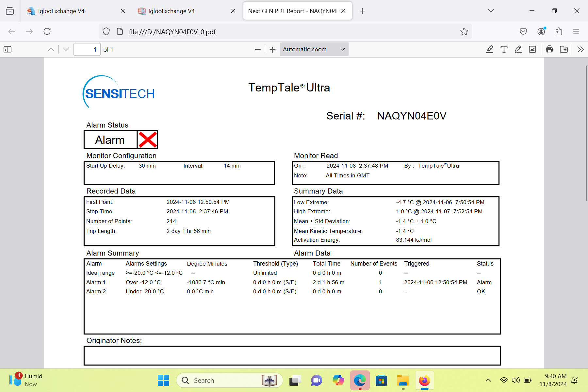Show hidden system tray icons
This screenshot has height=392, width=588.
click(488, 380)
